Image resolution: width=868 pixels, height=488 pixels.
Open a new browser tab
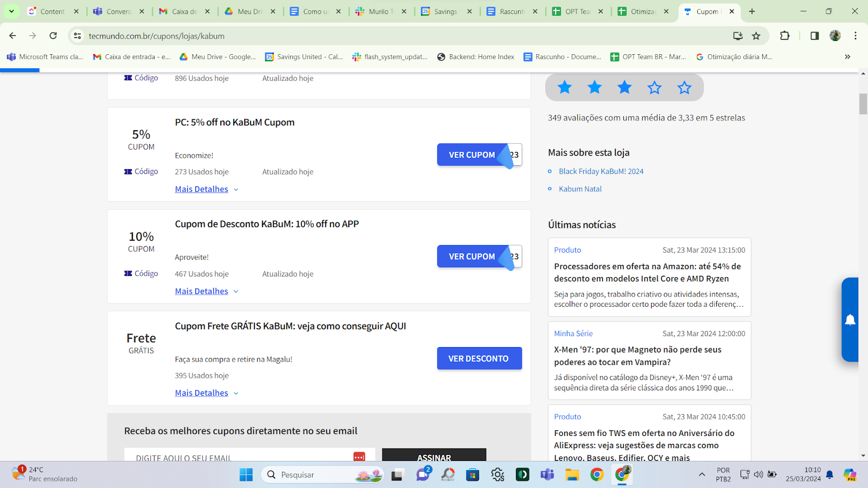coord(752,11)
